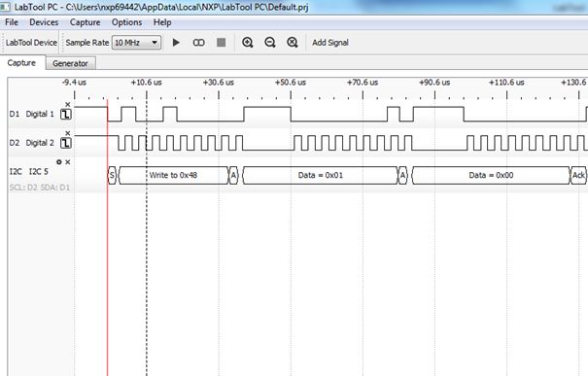
Task: Open I2C analyzer settings gear
Action: point(59,162)
